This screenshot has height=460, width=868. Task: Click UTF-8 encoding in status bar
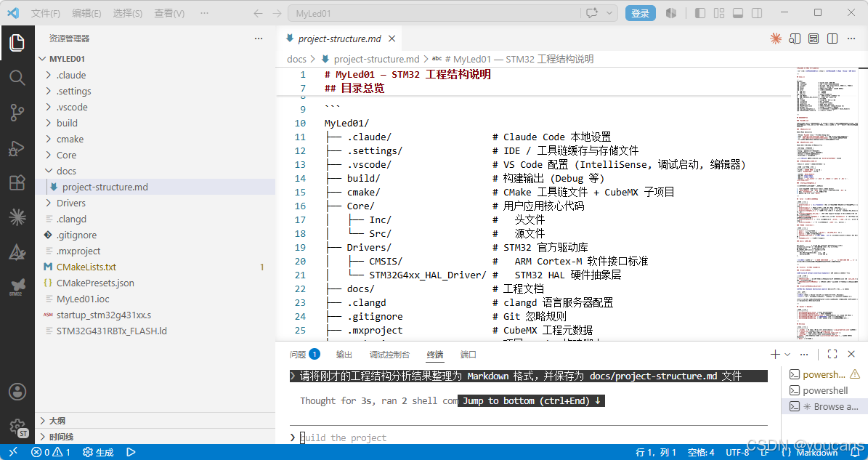(737, 452)
